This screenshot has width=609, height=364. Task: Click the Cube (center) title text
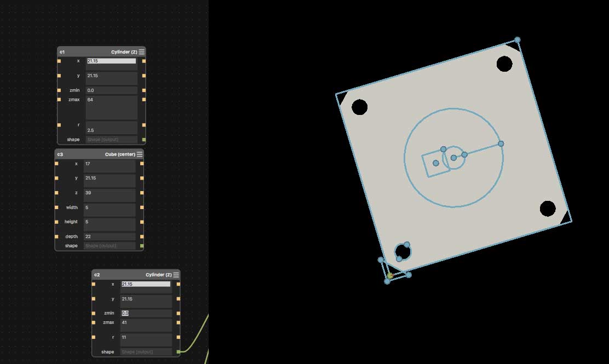pyautogui.click(x=120, y=154)
